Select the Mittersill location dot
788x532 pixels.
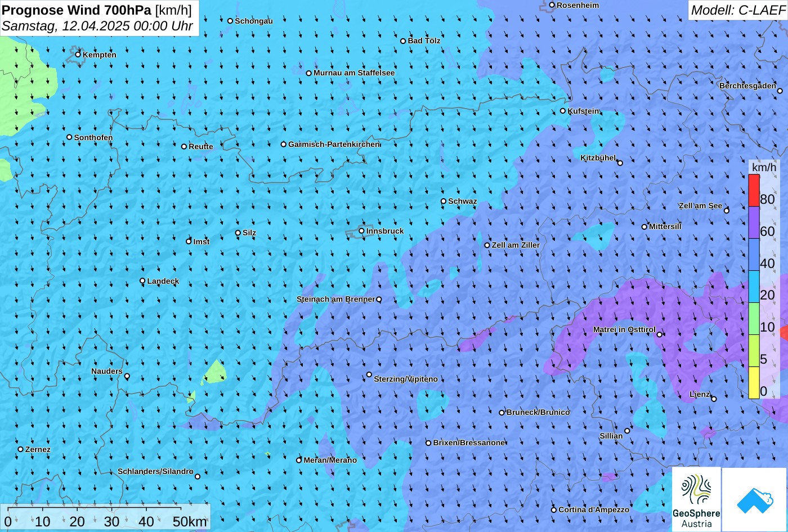[644, 227]
